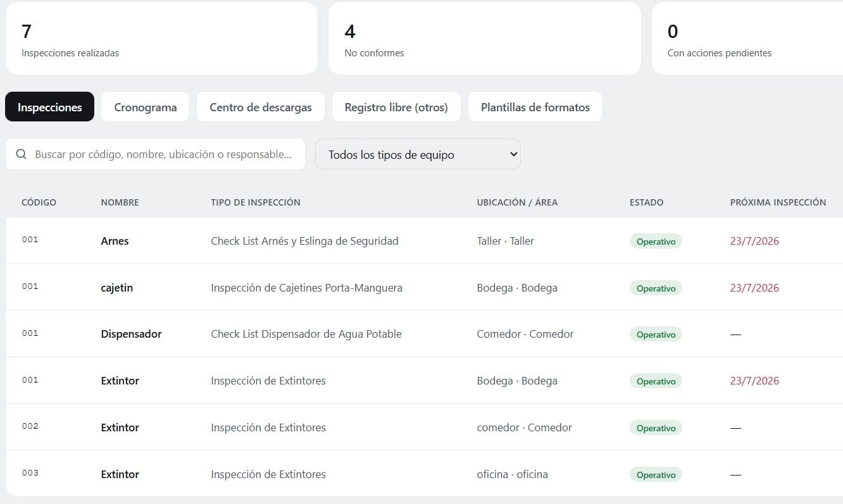
Task: Select the Arnes row name
Action: (115, 241)
